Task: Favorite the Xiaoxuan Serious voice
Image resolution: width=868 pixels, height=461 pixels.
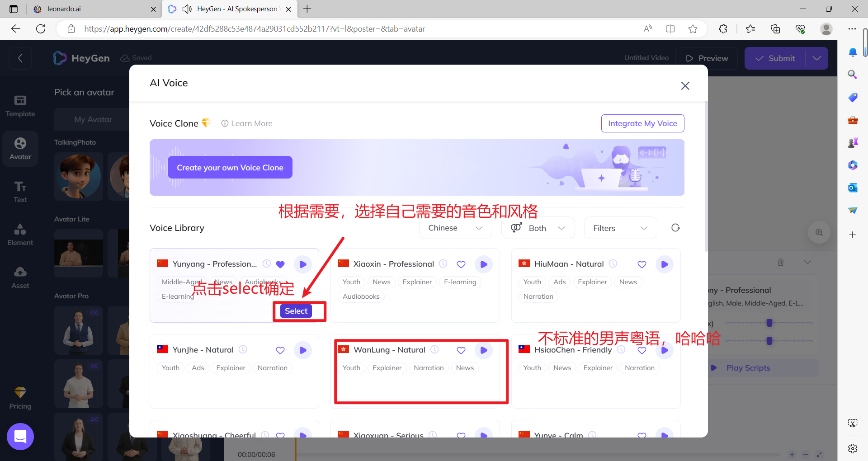Action: 461,435
